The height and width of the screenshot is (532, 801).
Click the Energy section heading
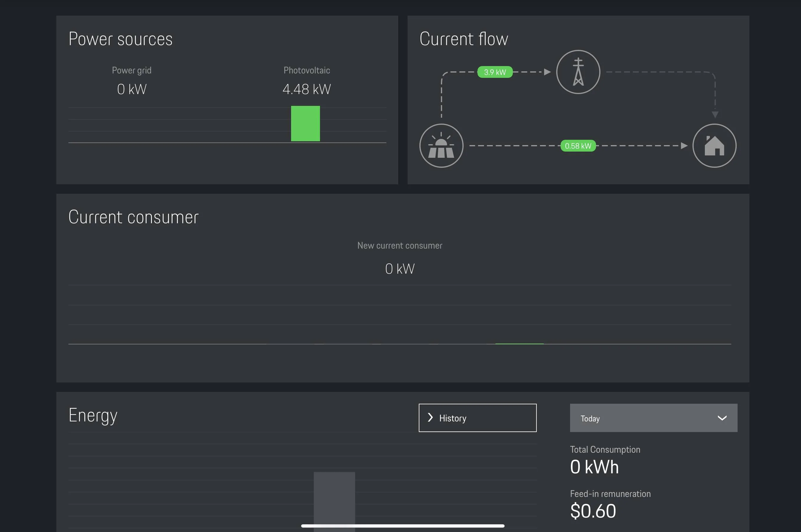pyautogui.click(x=93, y=416)
